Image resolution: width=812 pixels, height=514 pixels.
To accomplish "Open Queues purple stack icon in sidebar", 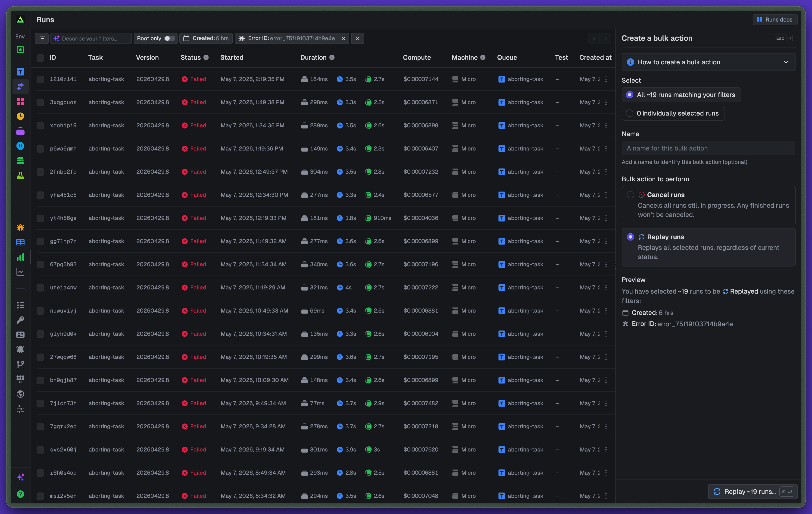I will pyautogui.click(x=20, y=131).
